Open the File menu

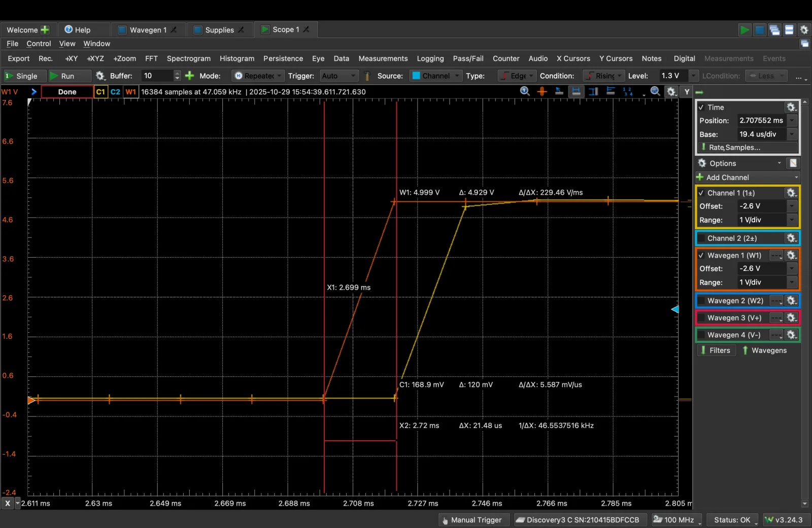click(13, 44)
